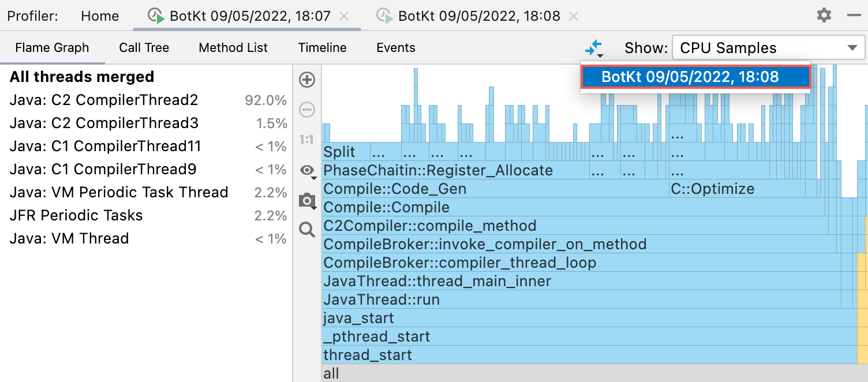The height and width of the screenshot is (382, 868).
Task: Zoom out with the minus icon
Action: [x=307, y=110]
